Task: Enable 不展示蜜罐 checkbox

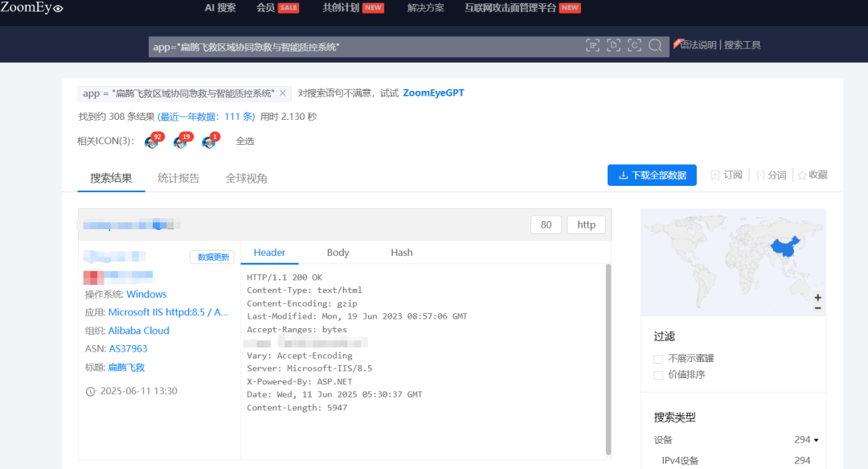Action: 658,359
